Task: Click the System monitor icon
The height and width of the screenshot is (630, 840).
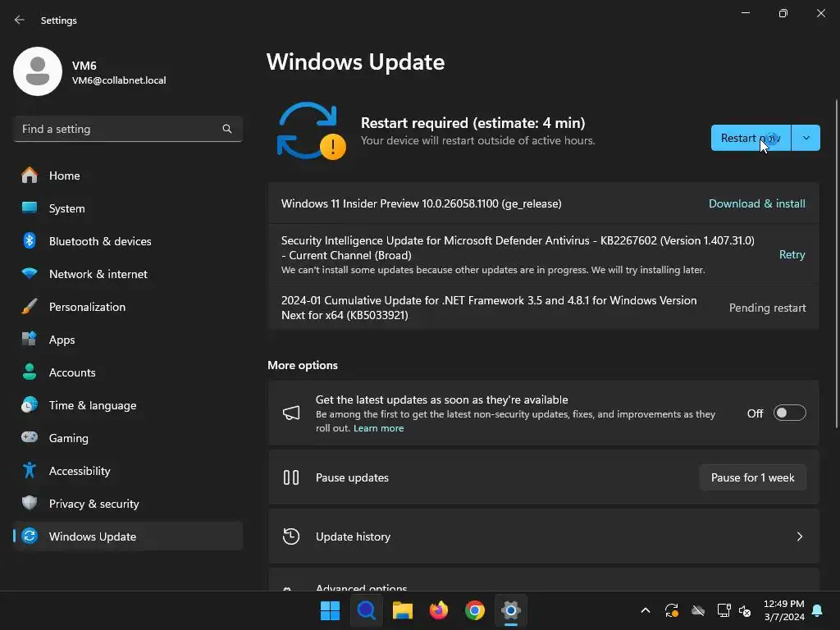Action: click(x=30, y=208)
